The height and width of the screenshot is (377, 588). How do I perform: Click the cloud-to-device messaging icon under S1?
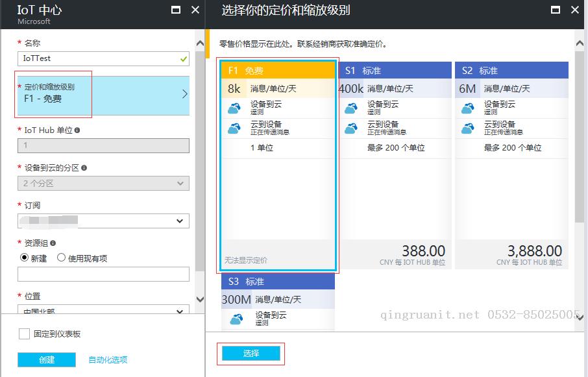pos(350,127)
